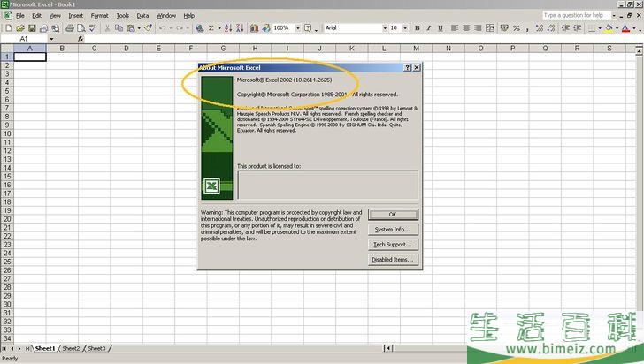This screenshot has height=364, width=644.
Task: Toggle Underline formatting
Action: [x=441, y=28]
